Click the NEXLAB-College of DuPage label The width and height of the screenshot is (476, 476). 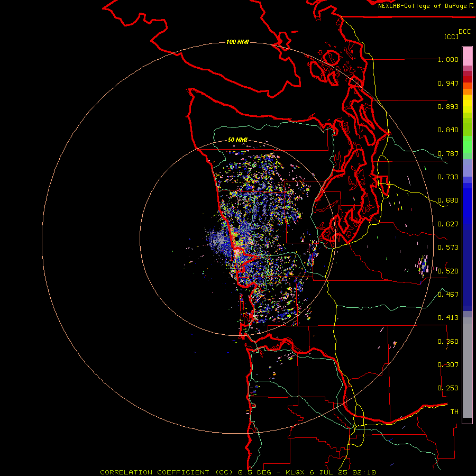point(422,6)
